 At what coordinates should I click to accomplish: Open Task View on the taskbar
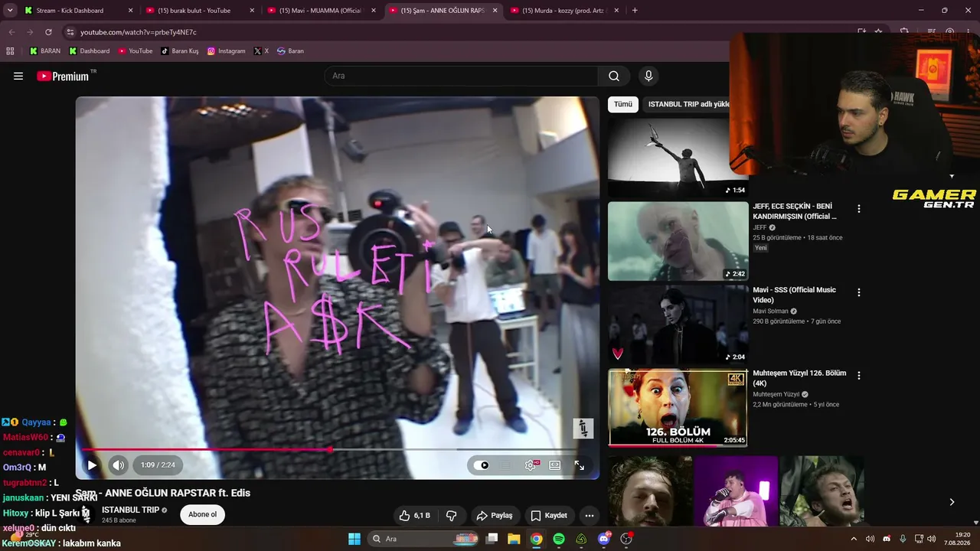492,539
